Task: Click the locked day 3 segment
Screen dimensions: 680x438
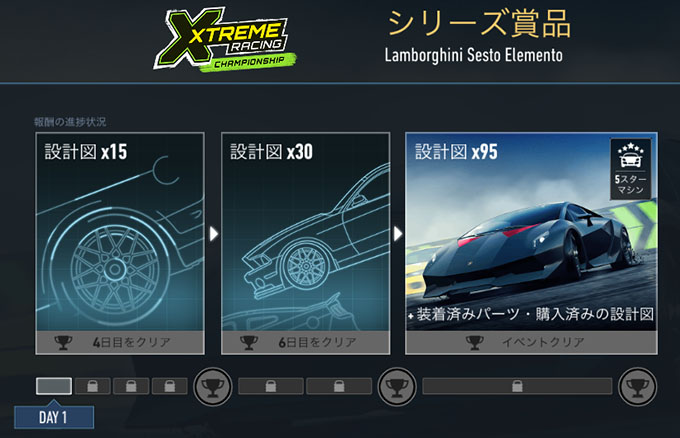Action: 131,386
